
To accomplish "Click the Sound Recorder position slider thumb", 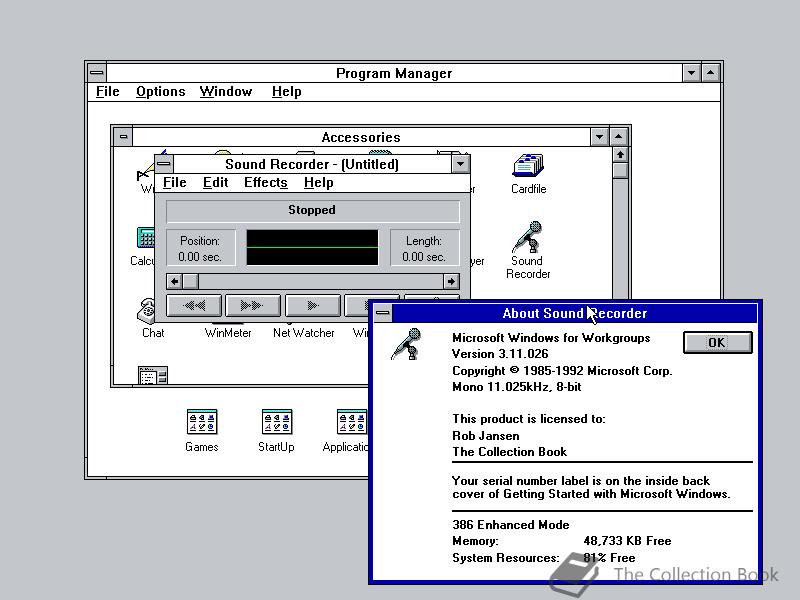I will pos(191,281).
